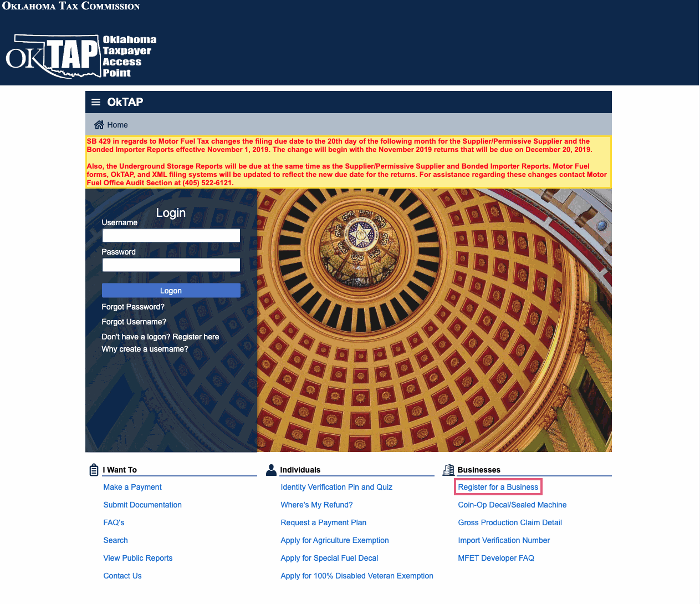Click the Login heading text
Image resolution: width=700 pixels, height=604 pixels.
tap(171, 213)
